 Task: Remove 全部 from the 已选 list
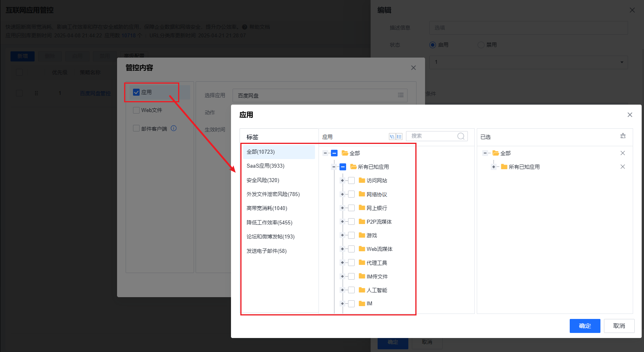[x=623, y=153]
